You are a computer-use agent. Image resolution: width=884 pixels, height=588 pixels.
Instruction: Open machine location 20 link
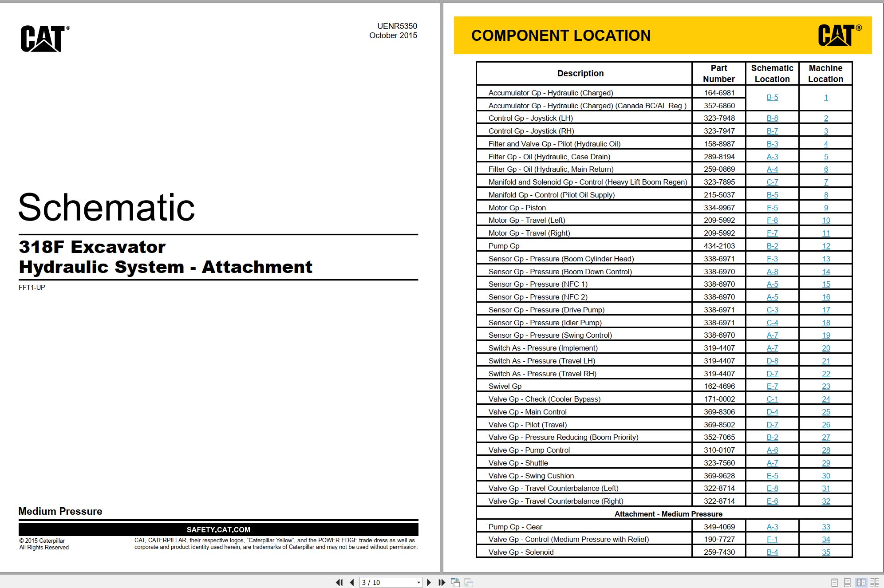(x=826, y=348)
